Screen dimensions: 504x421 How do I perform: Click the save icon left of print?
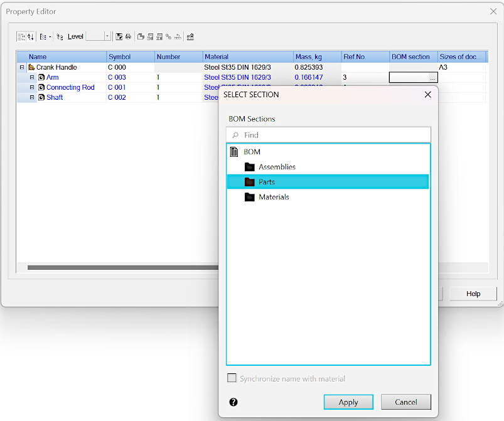pos(119,36)
